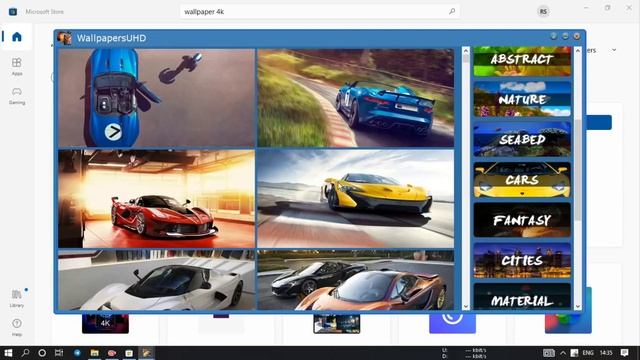Click the WallpapersUHD app icon in title bar
Image resolution: width=640 pixels, height=360 pixels.
[x=64, y=38]
